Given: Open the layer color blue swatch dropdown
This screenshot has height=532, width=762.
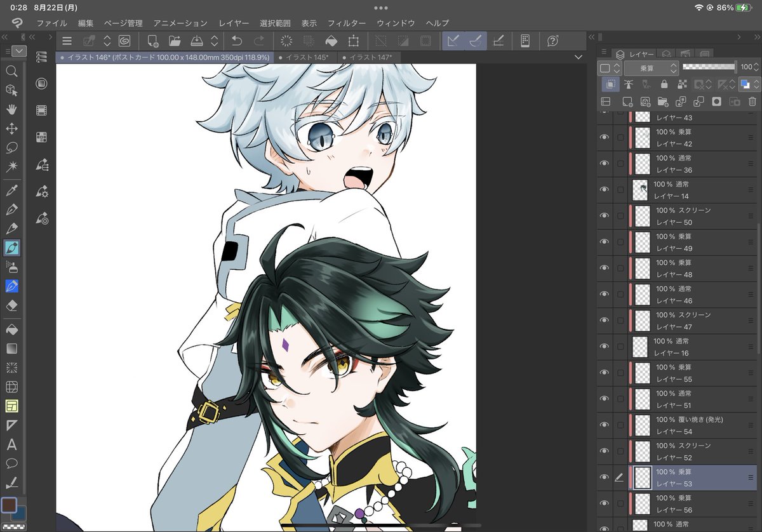Looking at the screenshot, I should 749,84.
